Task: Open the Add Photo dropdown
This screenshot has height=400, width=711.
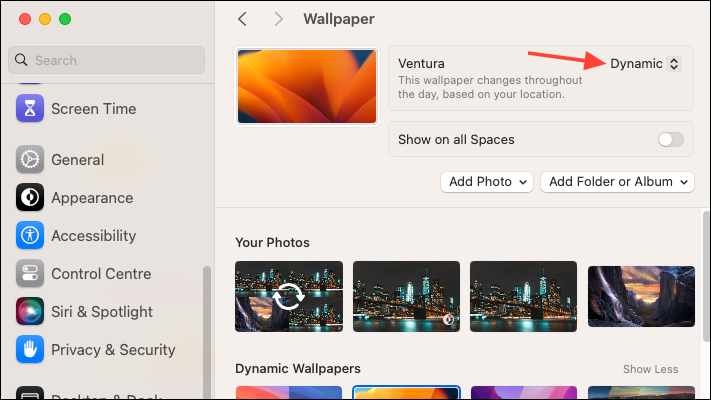Action: pos(487,182)
